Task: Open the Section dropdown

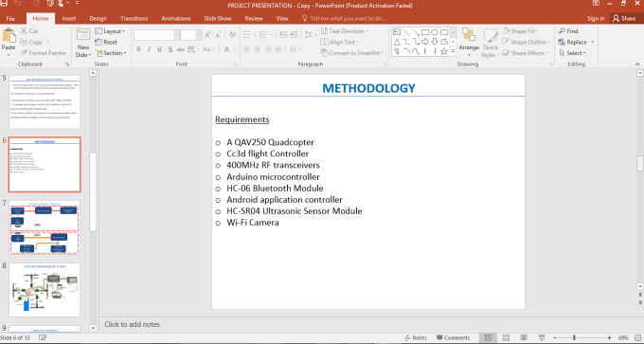Action: [x=111, y=53]
